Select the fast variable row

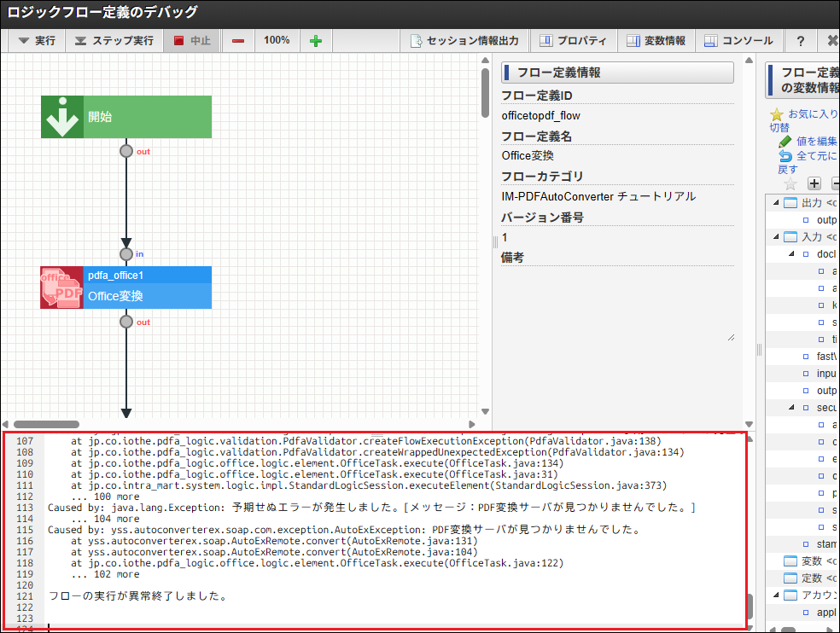[x=803, y=357]
